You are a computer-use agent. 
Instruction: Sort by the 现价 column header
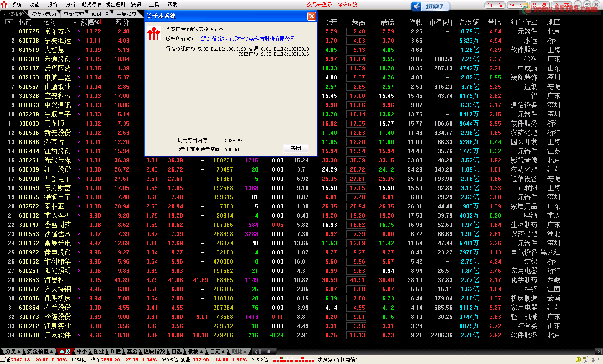pos(123,22)
